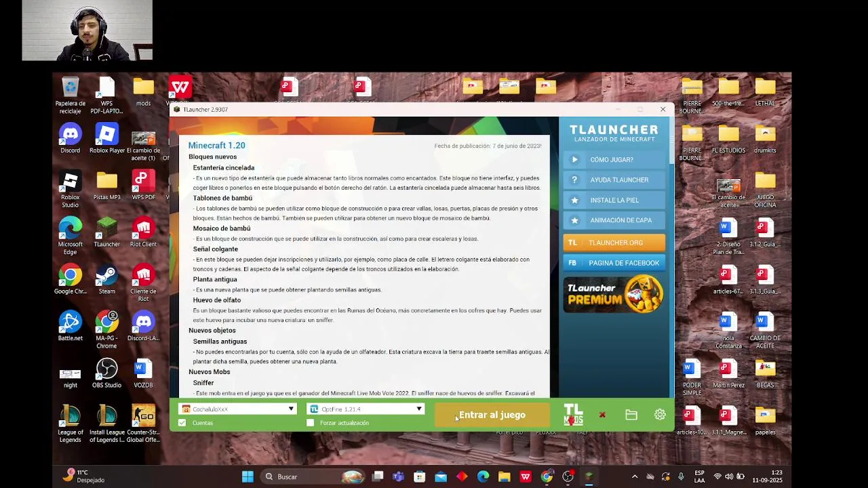Click the question mark icon beside AYUDA TLAUNCHER
The image size is (868, 488).
click(574, 180)
